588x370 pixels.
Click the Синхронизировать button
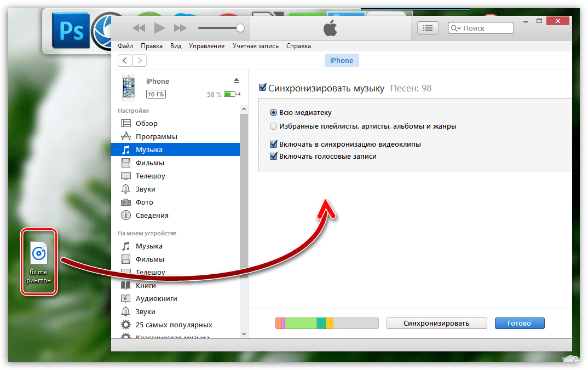436,323
